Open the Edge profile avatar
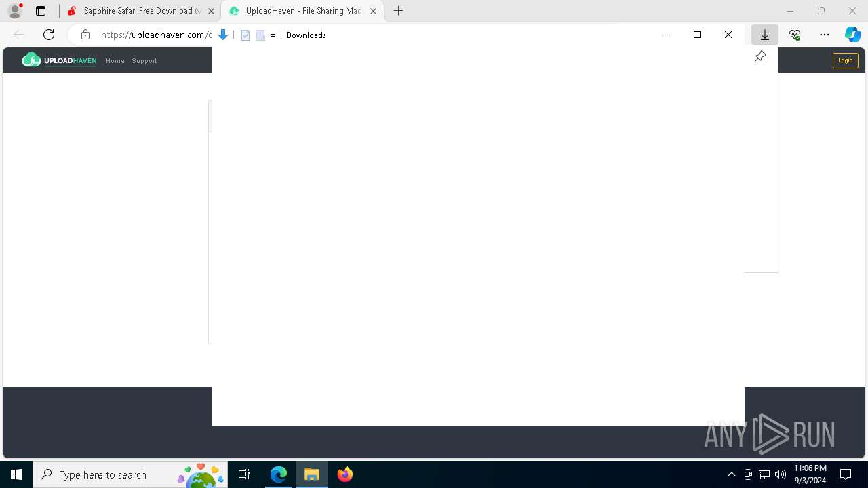Image resolution: width=868 pixels, height=488 pixels. [15, 11]
